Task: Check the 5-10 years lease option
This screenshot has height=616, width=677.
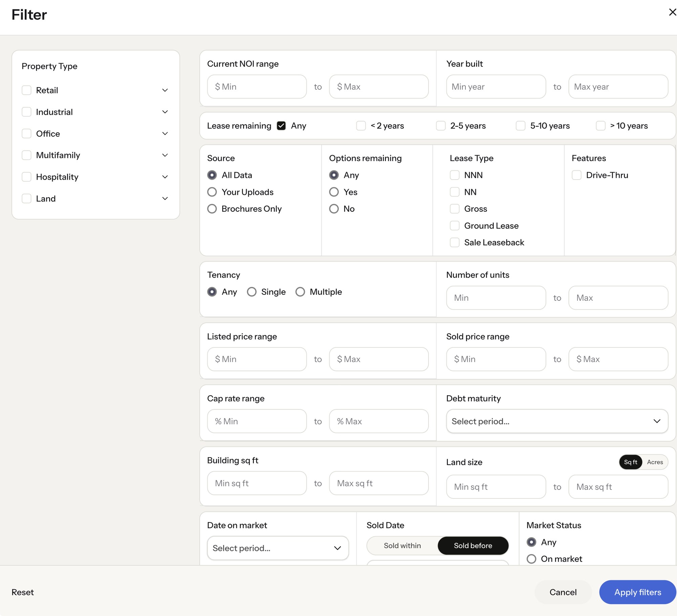Action: click(x=521, y=126)
